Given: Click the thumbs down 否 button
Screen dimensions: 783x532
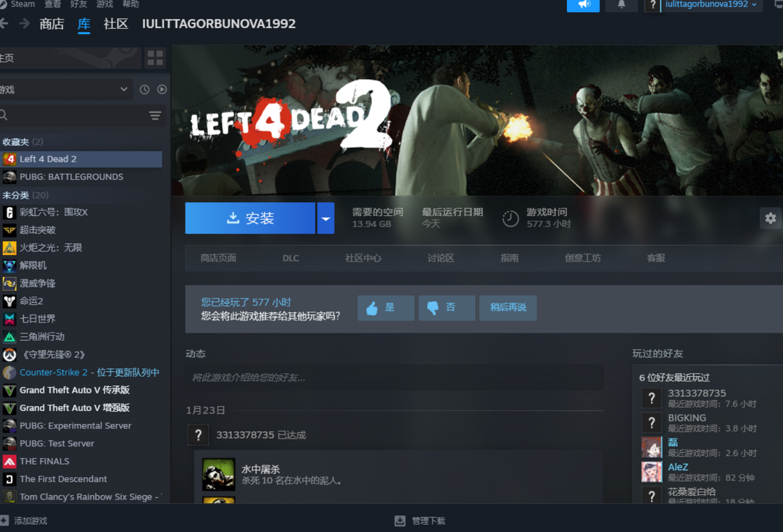Looking at the screenshot, I should pos(447,307).
